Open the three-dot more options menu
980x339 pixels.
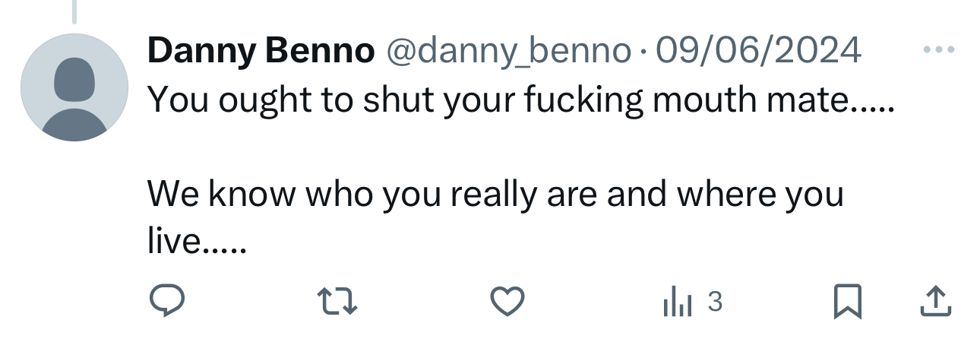pos(937,51)
